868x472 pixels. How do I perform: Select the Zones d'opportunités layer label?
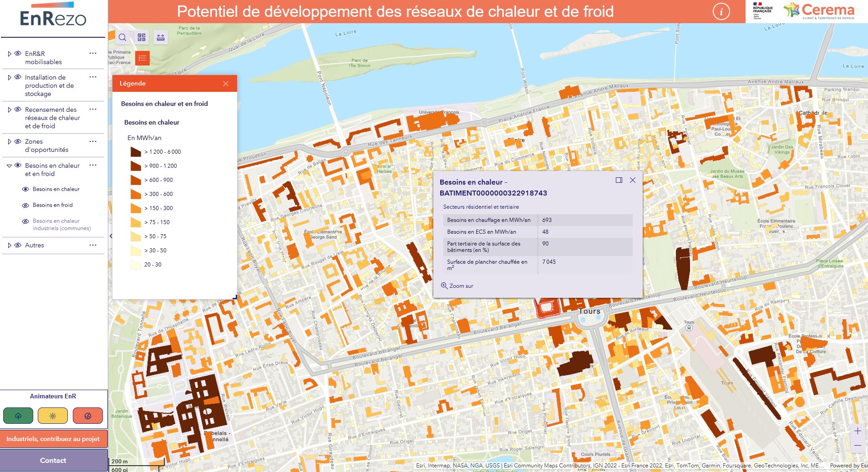(46, 146)
